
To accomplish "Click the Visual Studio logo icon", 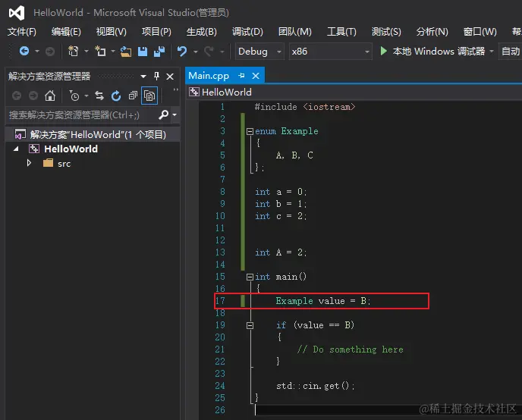I will pos(17,13).
